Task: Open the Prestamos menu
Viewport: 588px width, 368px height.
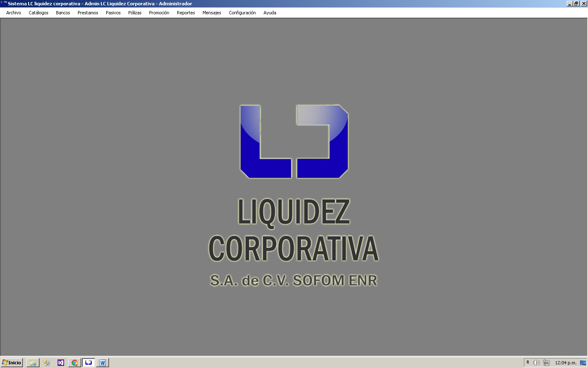Action: 88,13
